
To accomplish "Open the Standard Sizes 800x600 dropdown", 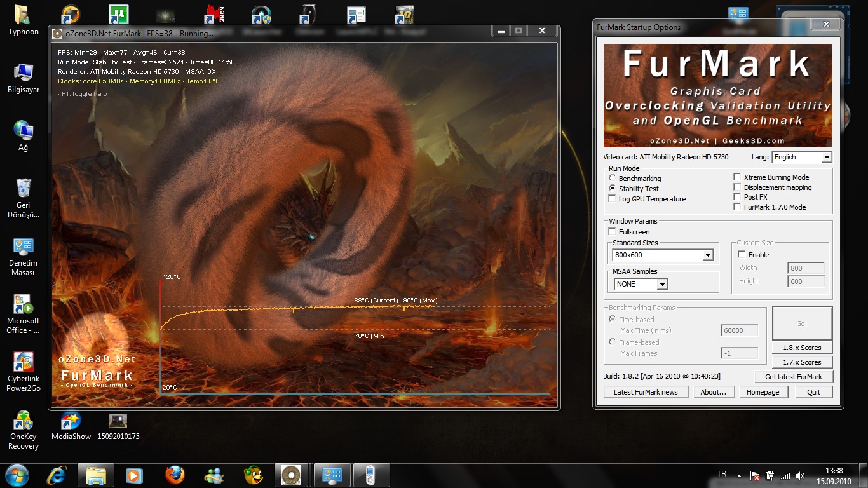I will pos(662,255).
